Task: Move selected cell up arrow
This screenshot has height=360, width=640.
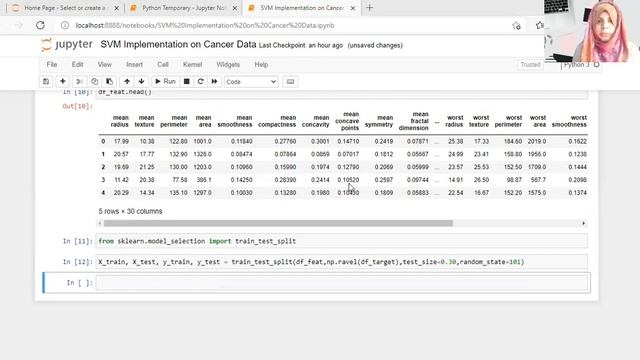Action: click(127, 82)
